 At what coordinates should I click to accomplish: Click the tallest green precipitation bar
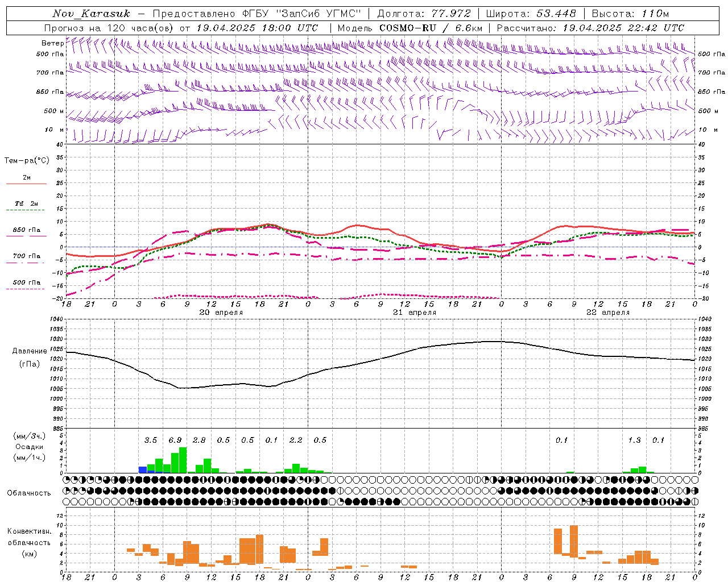click(183, 460)
